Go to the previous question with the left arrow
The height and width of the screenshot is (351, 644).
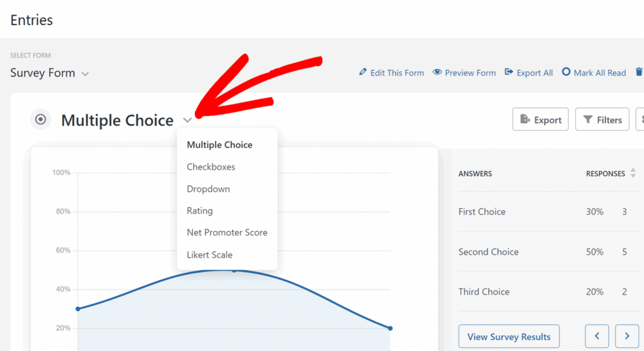pos(597,336)
